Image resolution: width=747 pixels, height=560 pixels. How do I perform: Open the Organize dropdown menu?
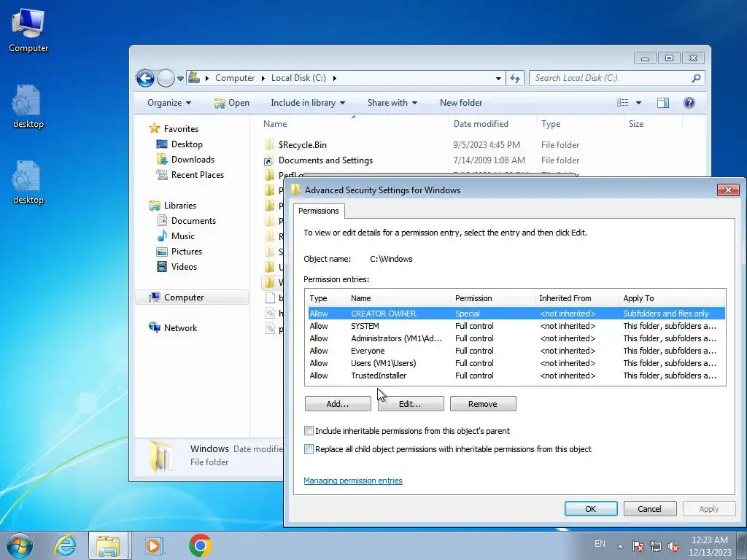tap(169, 103)
